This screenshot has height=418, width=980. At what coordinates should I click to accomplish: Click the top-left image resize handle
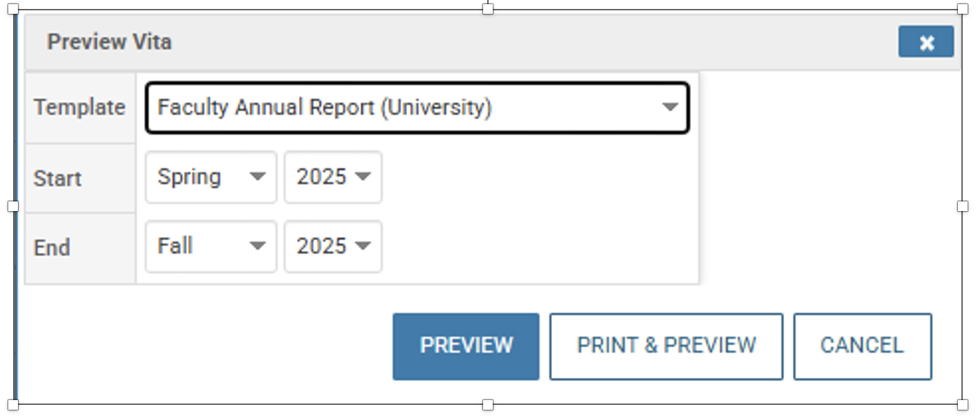coord(12,9)
